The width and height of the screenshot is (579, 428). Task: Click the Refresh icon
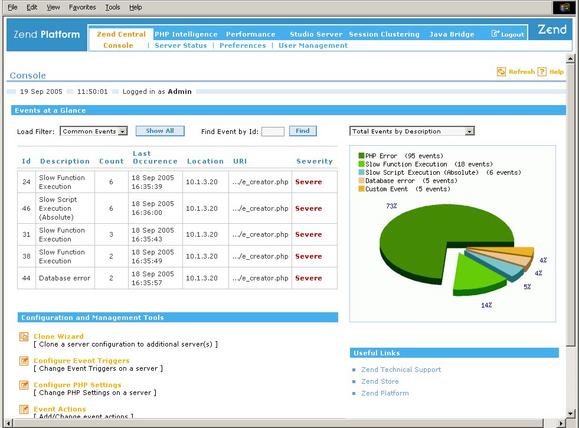tap(501, 72)
